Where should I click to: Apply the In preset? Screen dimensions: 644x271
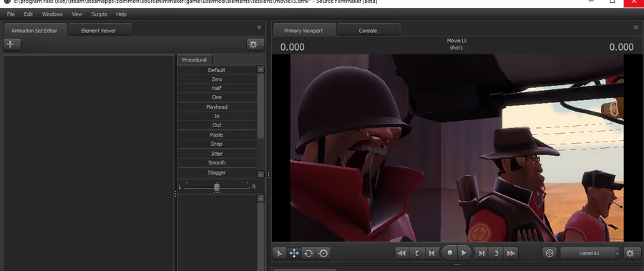coord(217,116)
